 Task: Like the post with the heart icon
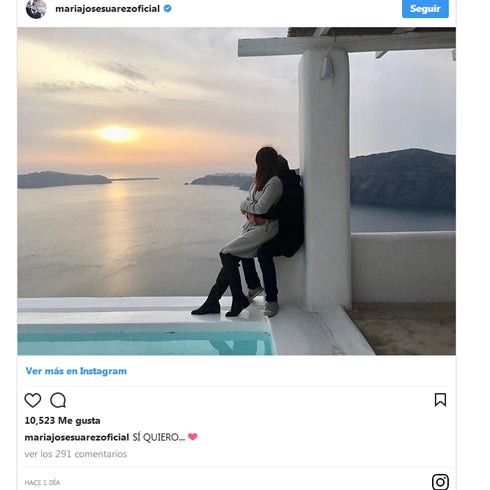(33, 400)
